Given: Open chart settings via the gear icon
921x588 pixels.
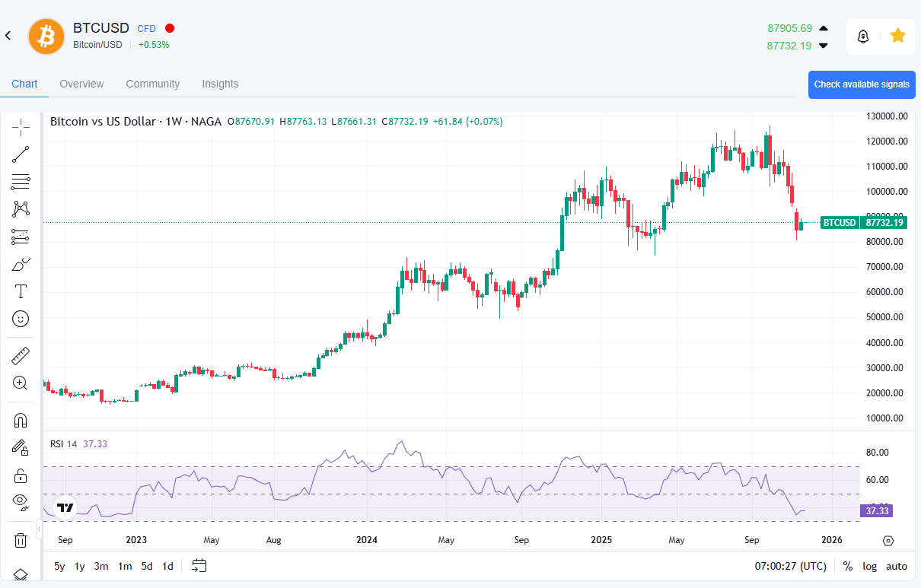Looking at the screenshot, I should [888, 540].
